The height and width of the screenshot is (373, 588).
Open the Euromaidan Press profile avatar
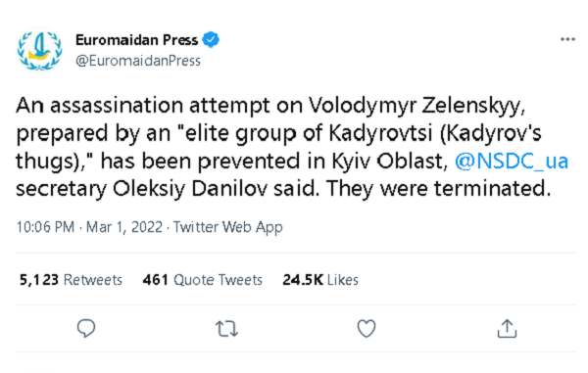(40, 49)
